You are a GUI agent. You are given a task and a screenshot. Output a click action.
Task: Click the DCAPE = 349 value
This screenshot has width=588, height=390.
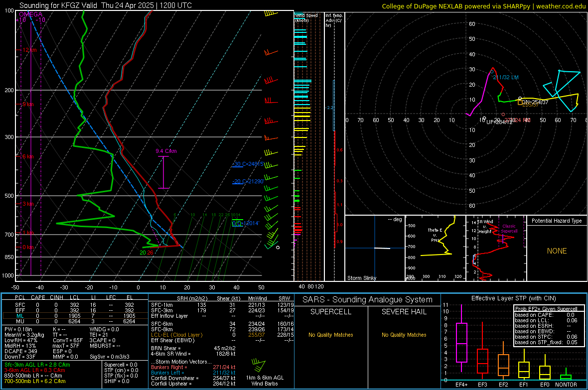[x=21, y=351]
